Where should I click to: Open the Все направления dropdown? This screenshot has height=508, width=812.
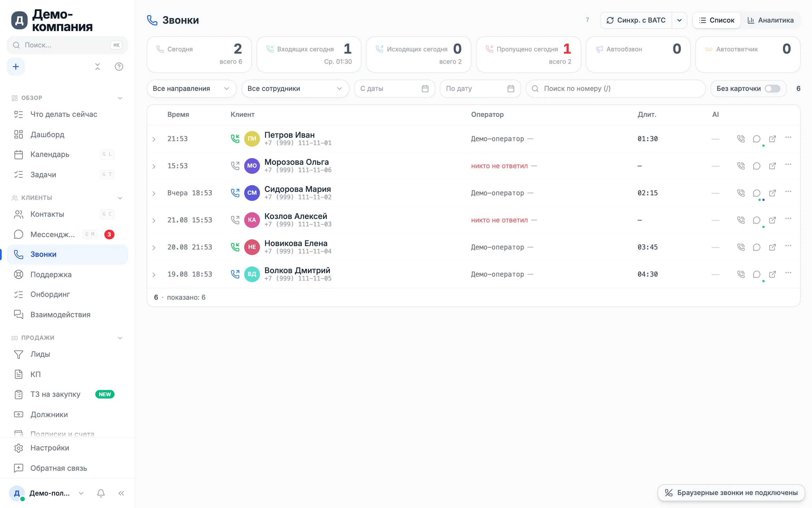click(x=191, y=89)
